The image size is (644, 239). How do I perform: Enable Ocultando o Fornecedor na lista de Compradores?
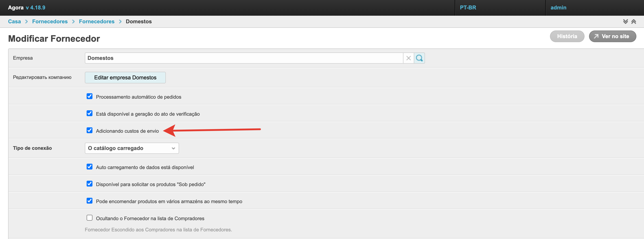90,218
